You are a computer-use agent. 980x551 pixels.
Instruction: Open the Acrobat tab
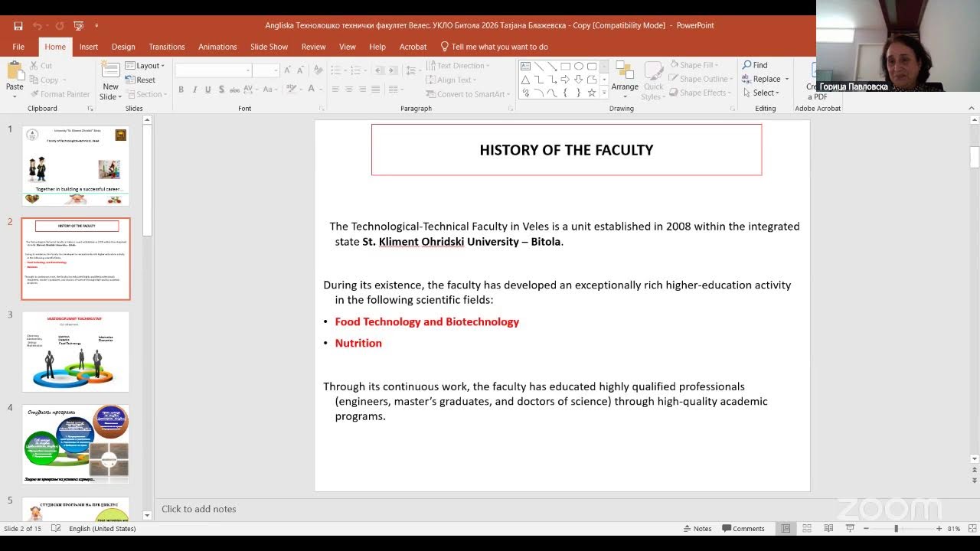413,47
